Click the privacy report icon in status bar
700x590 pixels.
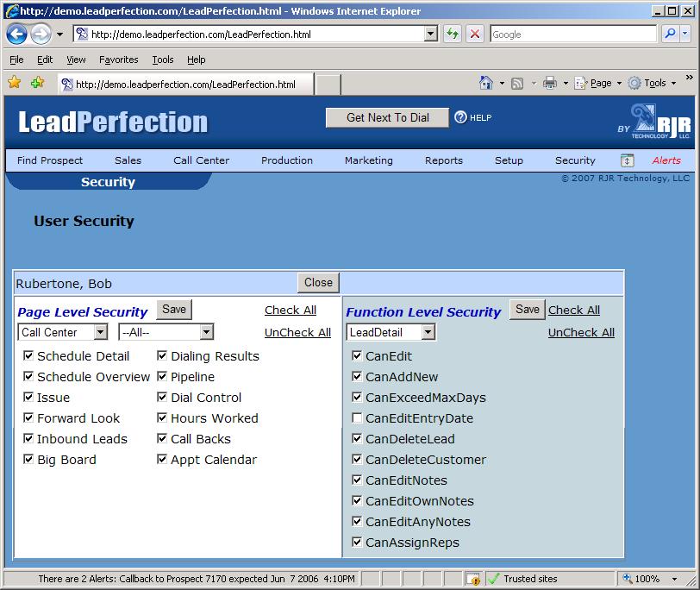[x=472, y=580]
